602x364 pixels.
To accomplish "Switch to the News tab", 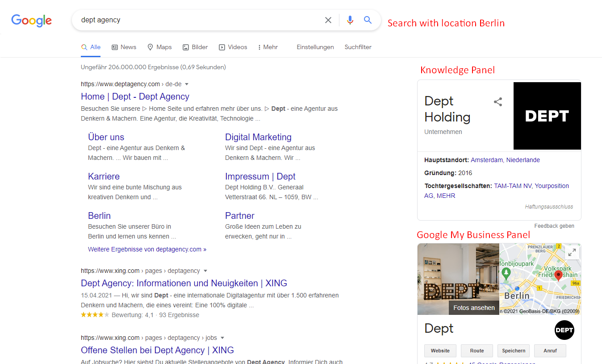I will click(124, 47).
